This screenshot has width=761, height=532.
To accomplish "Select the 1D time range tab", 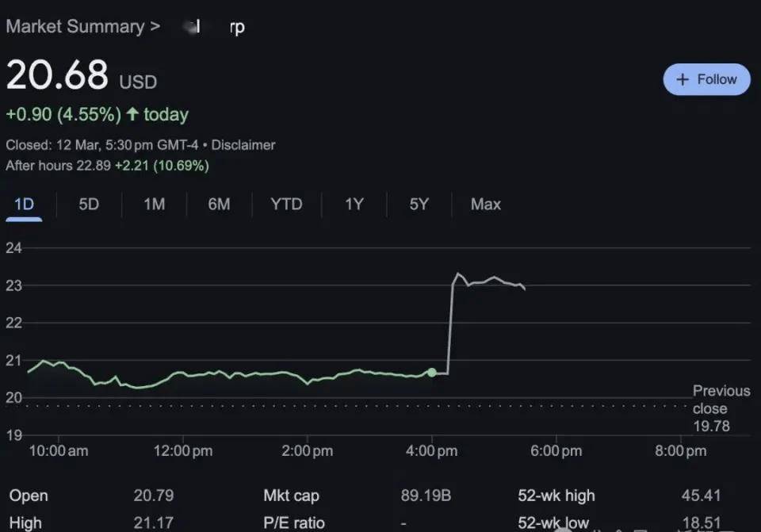I will [x=25, y=204].
